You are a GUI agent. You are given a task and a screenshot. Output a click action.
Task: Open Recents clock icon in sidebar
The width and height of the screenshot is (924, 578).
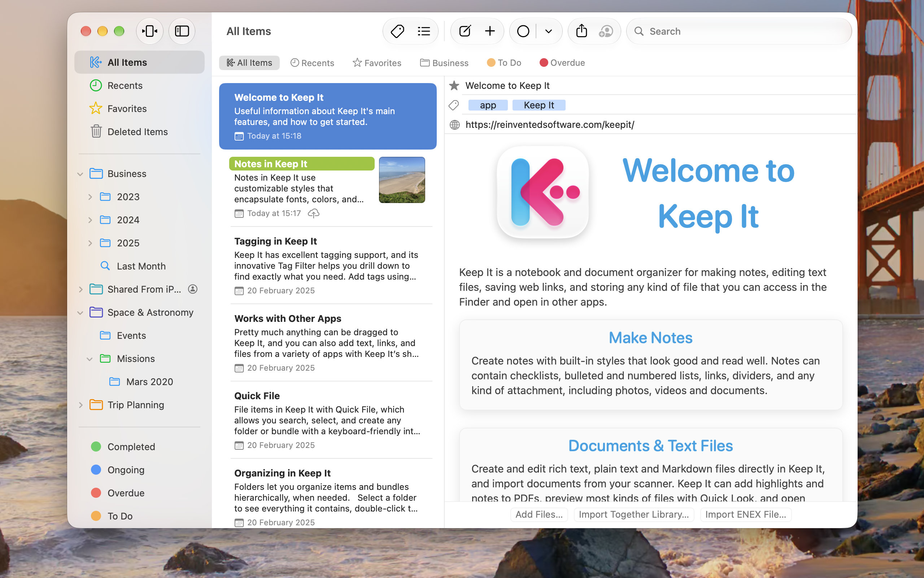pyautogui.click(x=95, y=85)
